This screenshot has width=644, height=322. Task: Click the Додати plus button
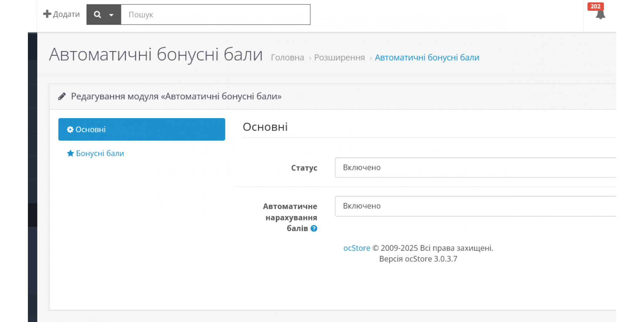[61, 14]
